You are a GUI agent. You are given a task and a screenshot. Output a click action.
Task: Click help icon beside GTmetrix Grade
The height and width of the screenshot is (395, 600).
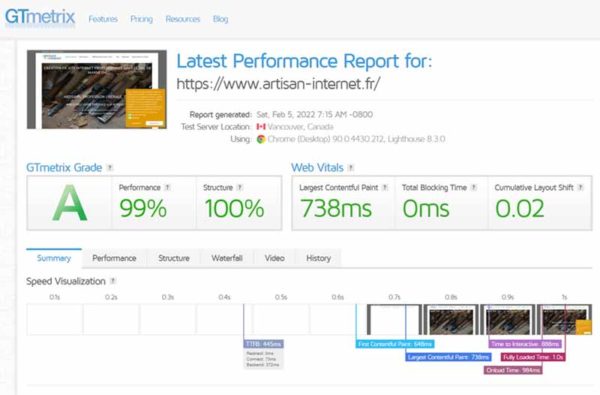pyautogui.click(x=110, y=168)
